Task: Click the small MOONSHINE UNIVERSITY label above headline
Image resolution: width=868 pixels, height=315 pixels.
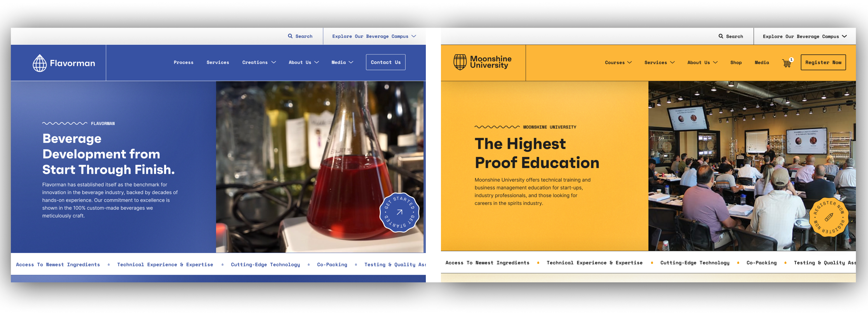Action: [x=550, y=127]
